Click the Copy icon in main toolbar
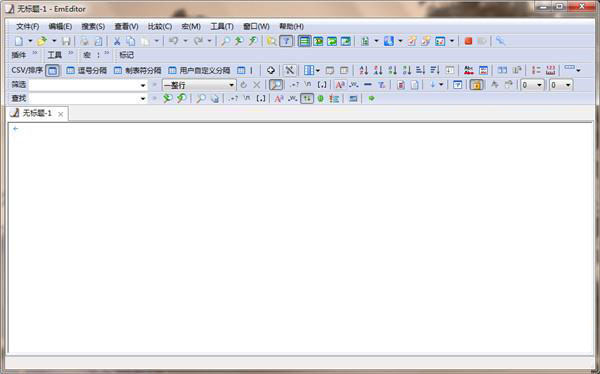Screen dimensions: 600x374 (x=131, y=41)
